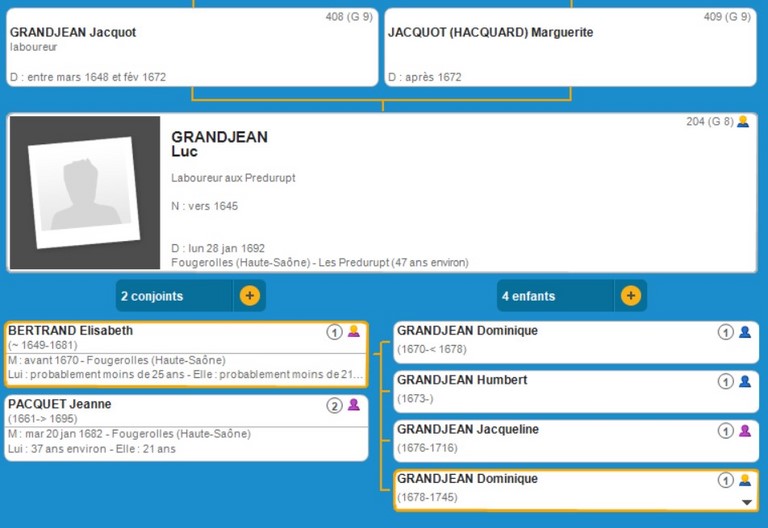
Task: Click blue person icon for GRANDJEAN Humbert
Action: 744,381
